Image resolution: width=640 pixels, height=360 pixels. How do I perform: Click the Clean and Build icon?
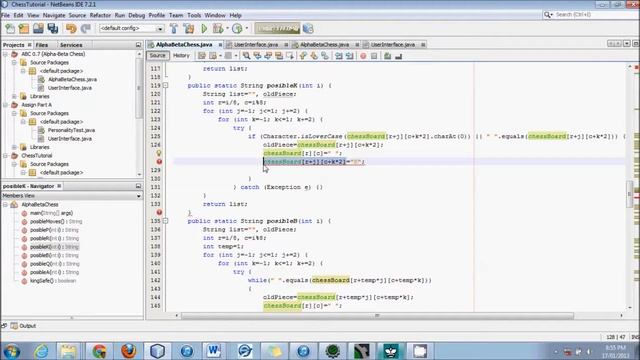coord(189,29)
